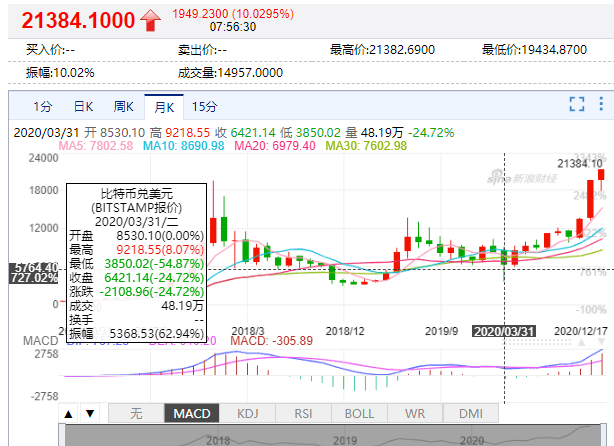This screenshot has width=614, height=446.
Task: Click the change value 1949.2300 (10.0295%)
Action: point(233,14)
